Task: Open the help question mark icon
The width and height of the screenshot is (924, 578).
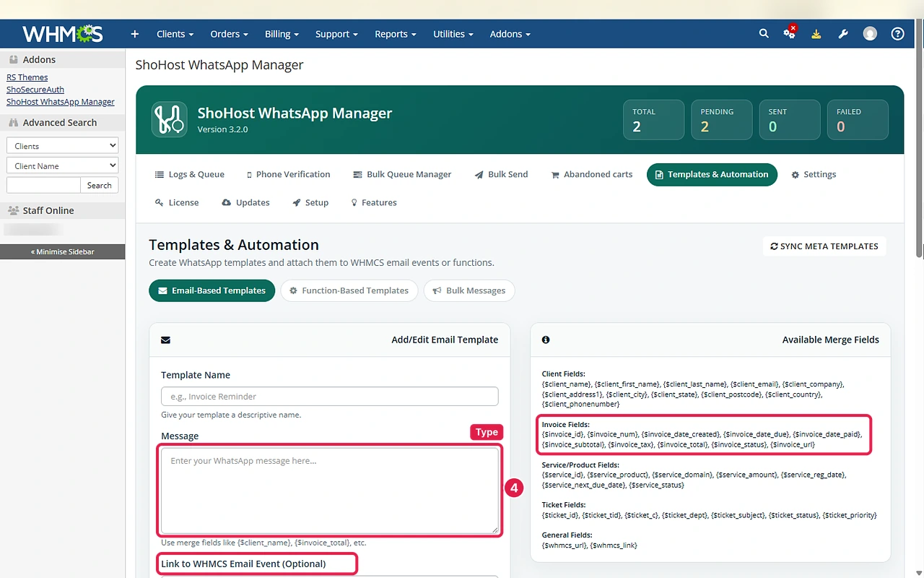Action: [x=897, y=34]
